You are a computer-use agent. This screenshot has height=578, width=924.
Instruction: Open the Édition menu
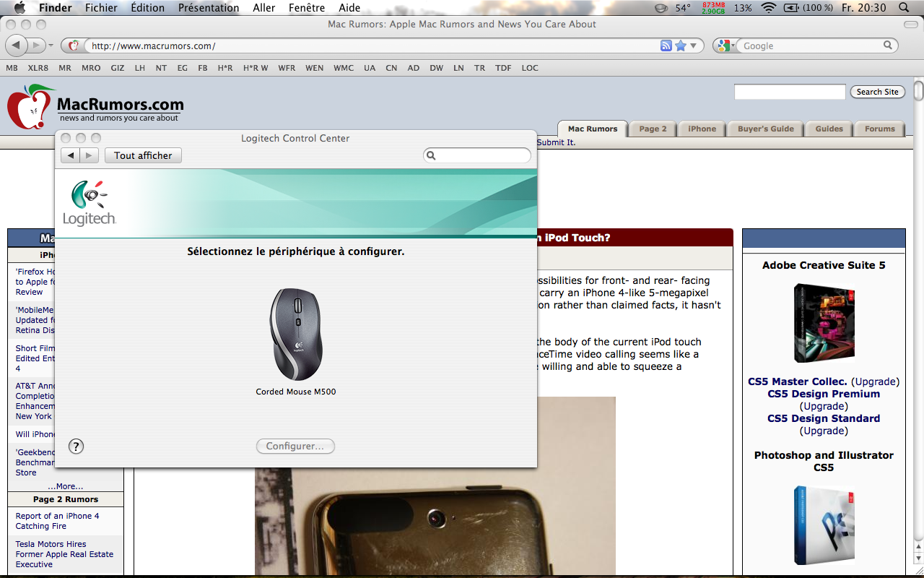click(x=148, y=8)
